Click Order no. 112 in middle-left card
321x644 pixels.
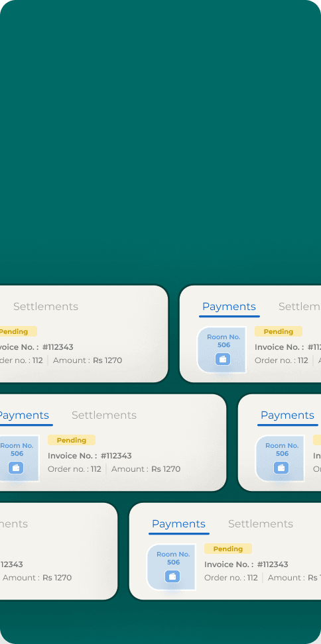(74, 469)
